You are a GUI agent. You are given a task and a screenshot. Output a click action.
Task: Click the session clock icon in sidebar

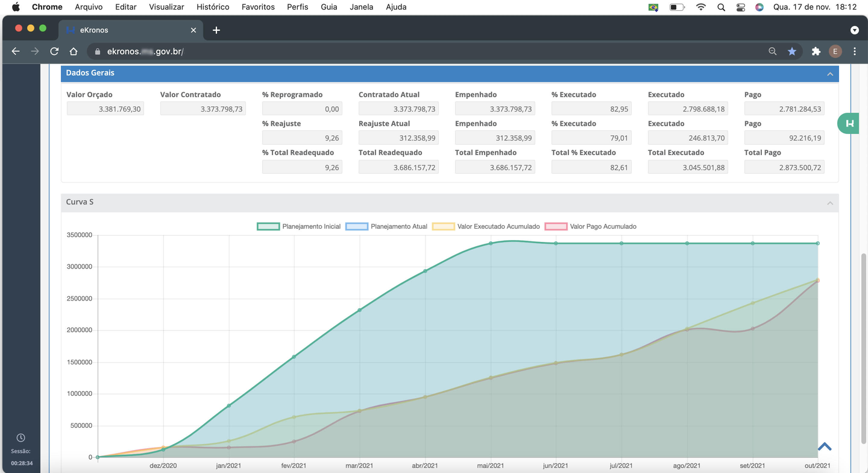click(20, 437)
